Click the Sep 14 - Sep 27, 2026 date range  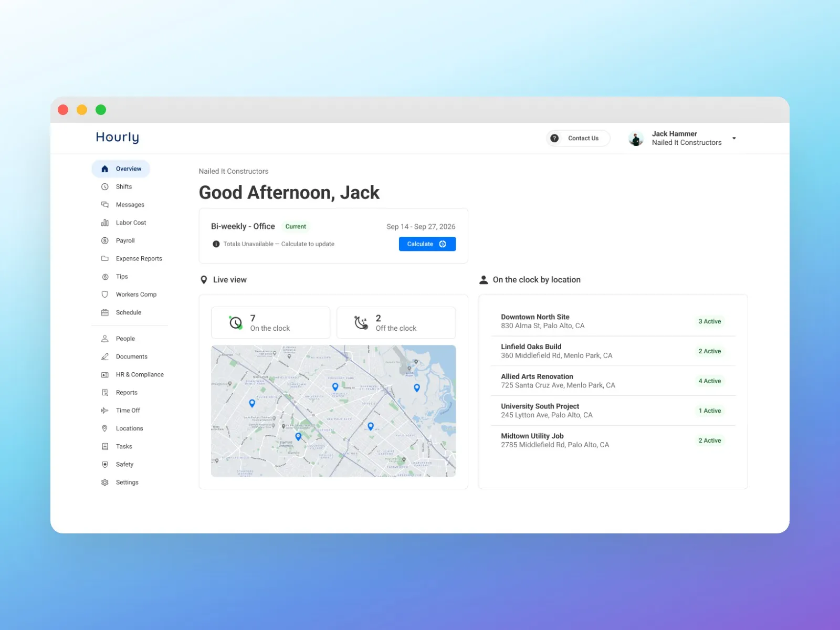tap(421, 227)
